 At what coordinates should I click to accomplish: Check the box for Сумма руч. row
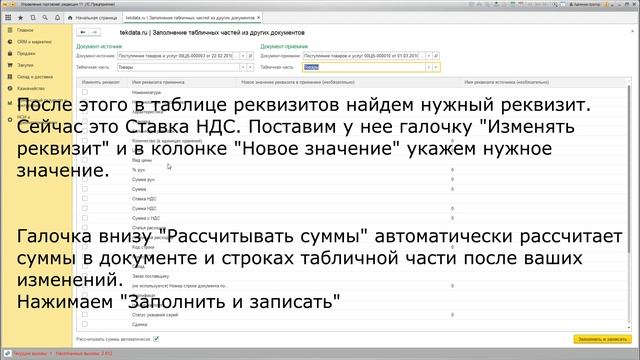[84, 180]
